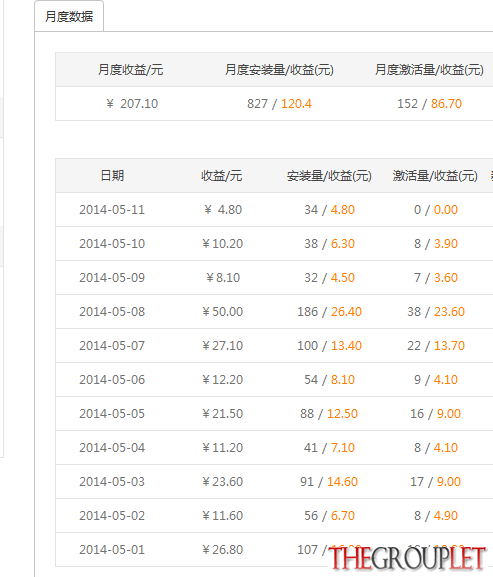Image resolution: width=493 pixels, height=577 pixels.
Task: Select the date 2014-05-08
Action: coord(112,312)
